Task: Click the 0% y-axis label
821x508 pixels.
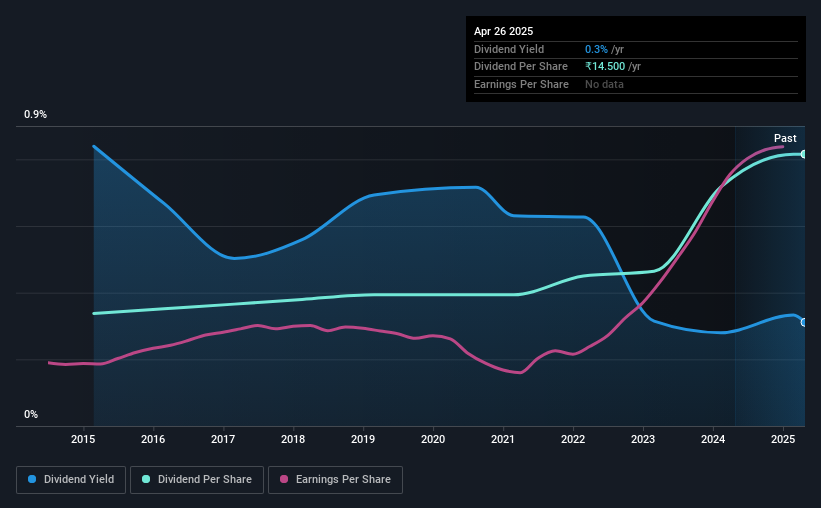Action: coord(31,414)
